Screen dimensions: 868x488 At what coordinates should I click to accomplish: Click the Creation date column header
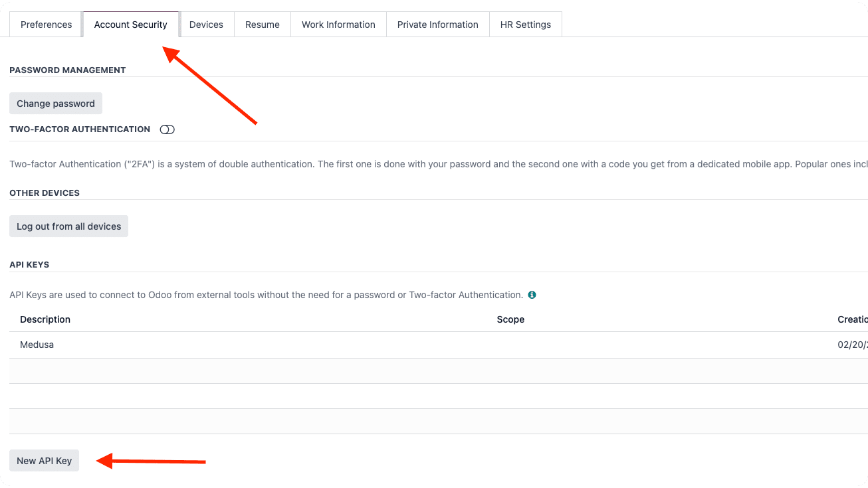pos(853,319)
